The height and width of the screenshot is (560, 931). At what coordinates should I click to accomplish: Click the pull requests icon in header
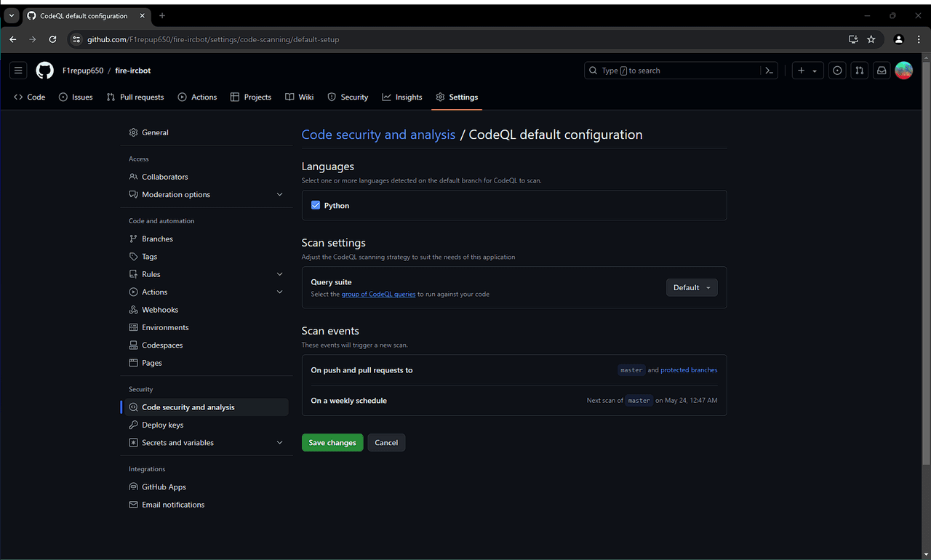coord(860,71)
